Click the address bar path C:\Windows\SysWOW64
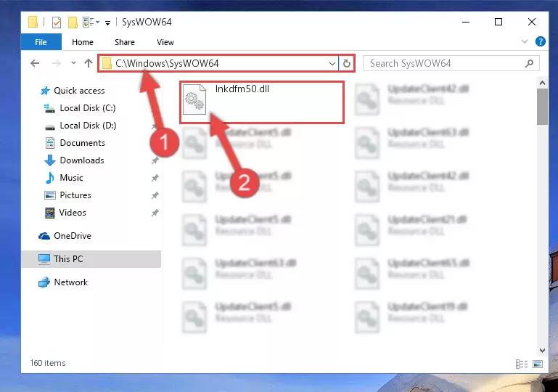 (x=167, y=63)
